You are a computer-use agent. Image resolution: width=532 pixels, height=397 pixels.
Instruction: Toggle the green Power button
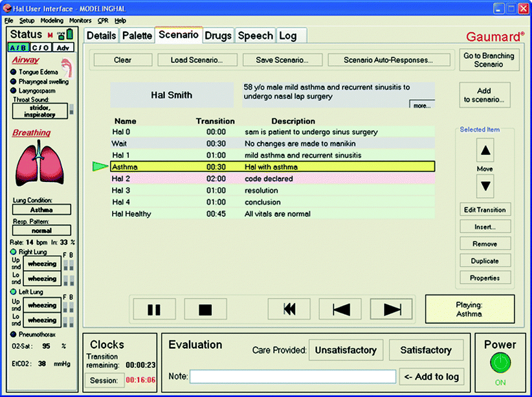(500, 363)
